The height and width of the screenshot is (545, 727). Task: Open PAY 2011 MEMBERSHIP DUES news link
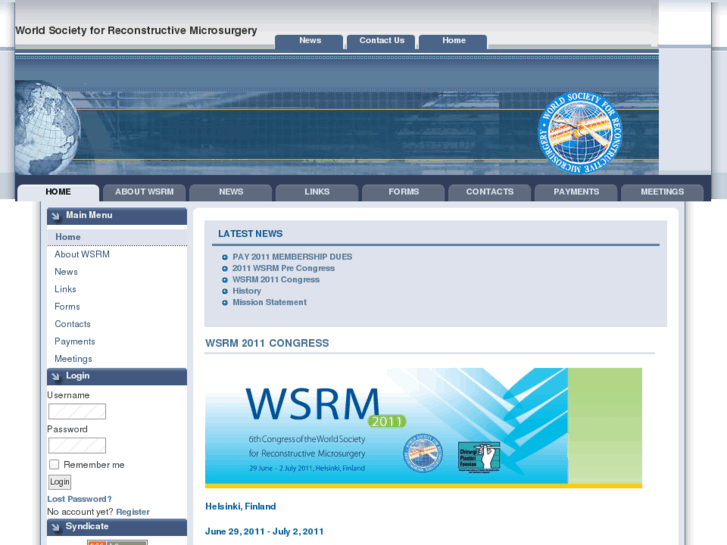(292, 257)
